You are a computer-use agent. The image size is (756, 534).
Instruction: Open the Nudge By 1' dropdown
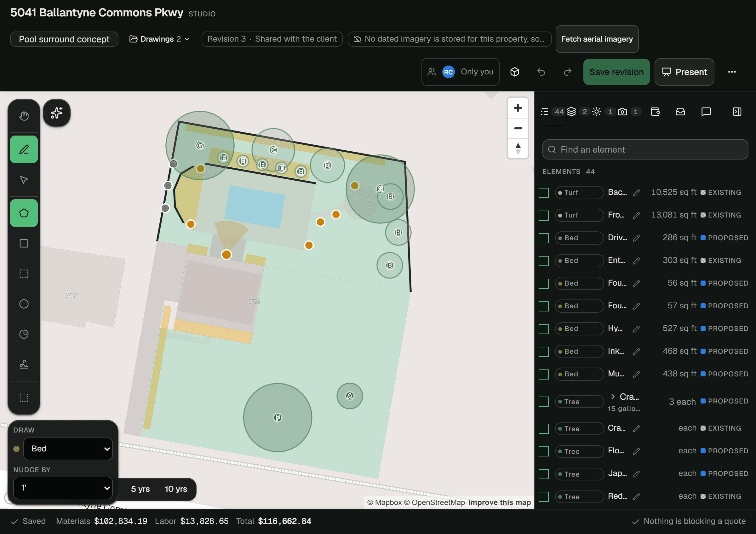63,488
